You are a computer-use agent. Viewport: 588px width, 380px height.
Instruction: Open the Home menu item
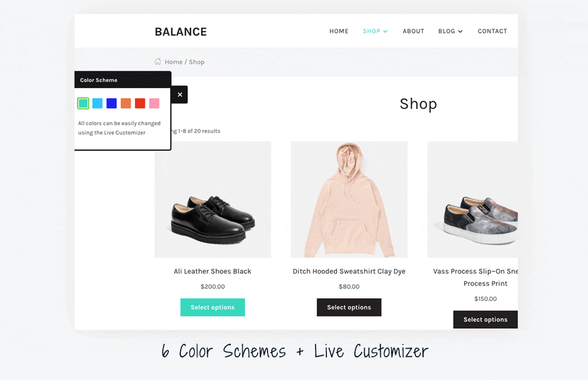click(339, 31)
